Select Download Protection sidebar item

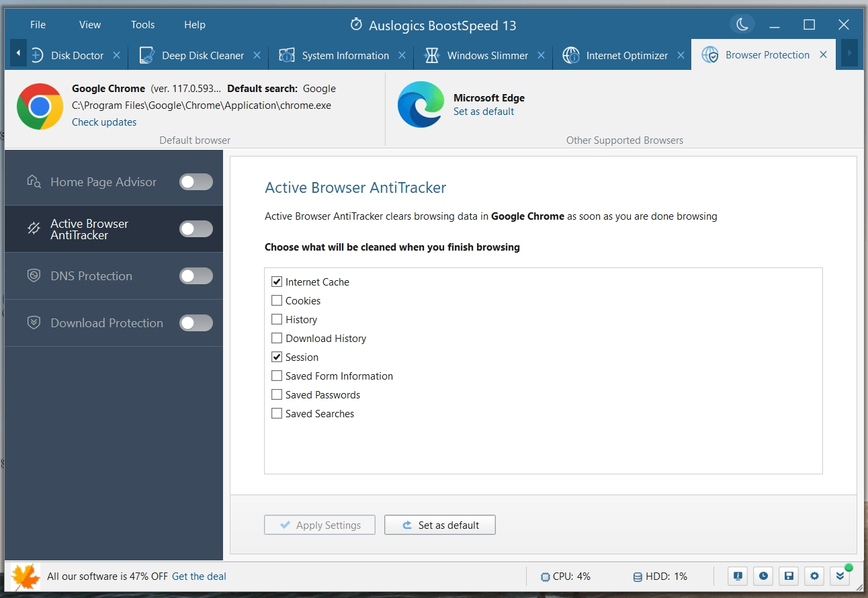(x=114, y=323)
